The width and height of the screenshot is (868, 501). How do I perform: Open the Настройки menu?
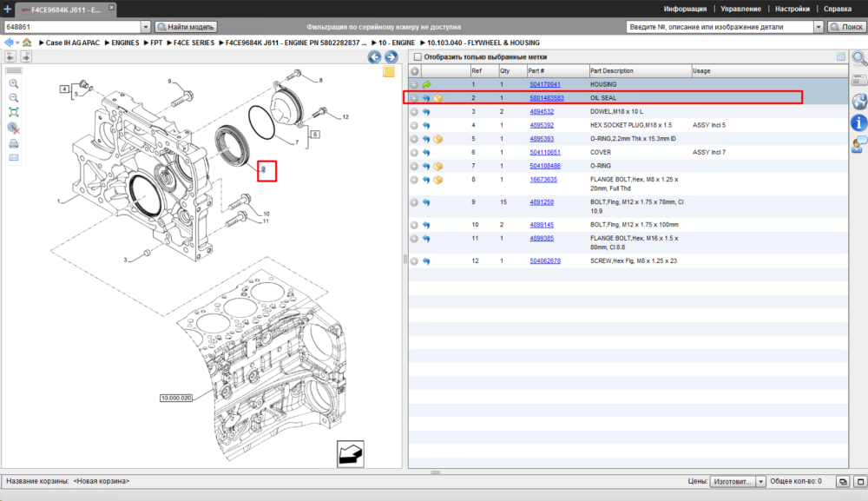(792, 9)
